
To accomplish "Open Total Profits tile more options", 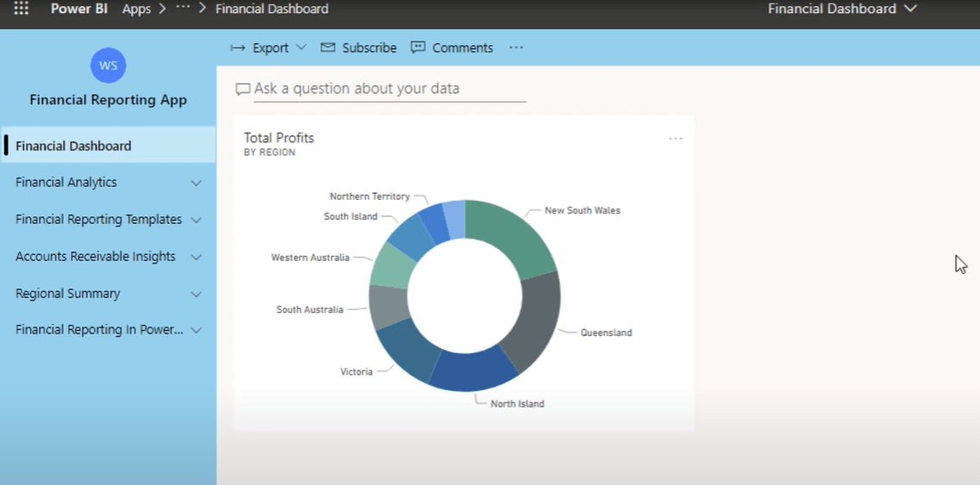I will [x=676, y=138].
